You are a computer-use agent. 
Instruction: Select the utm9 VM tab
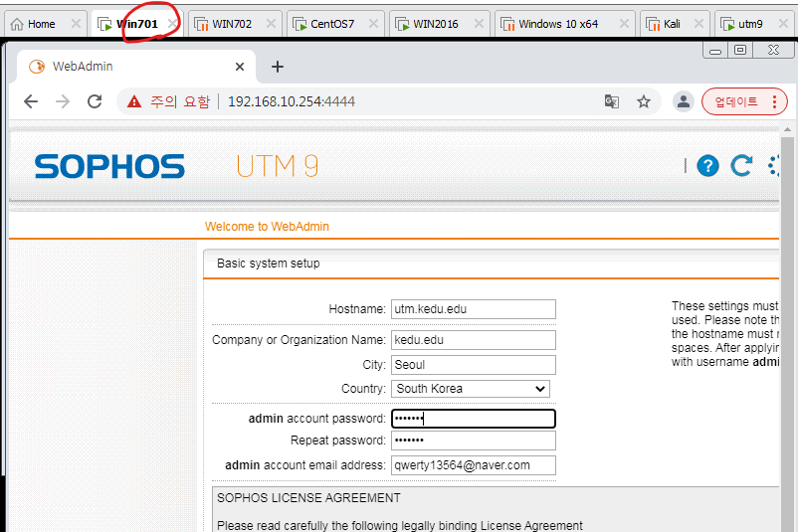pyautogui.click(x=750, y=24)
